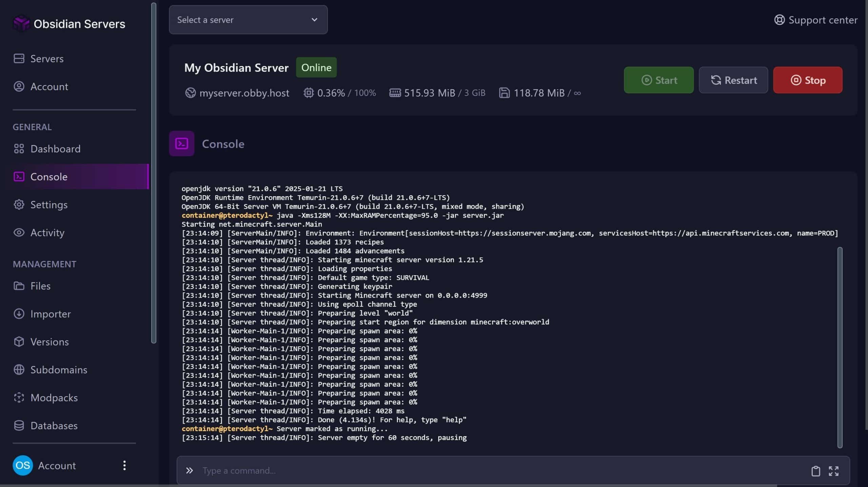Open the Account options three-dot menu

pyautogui.click(x=124, y=465)
